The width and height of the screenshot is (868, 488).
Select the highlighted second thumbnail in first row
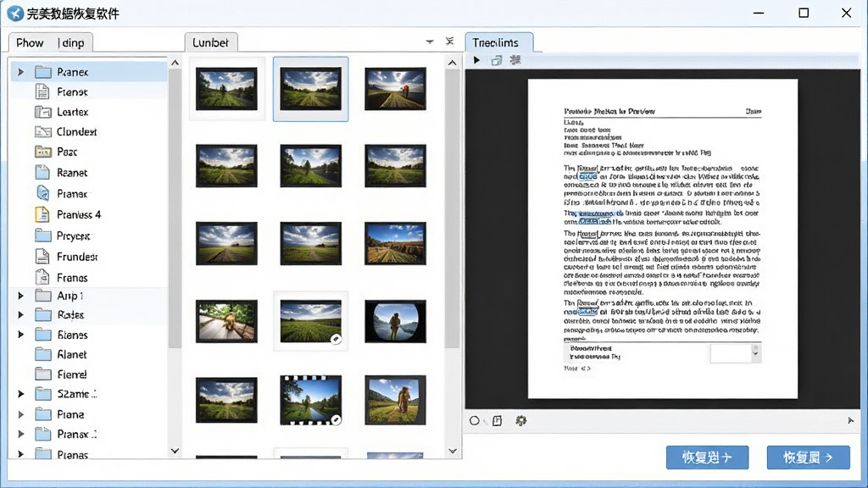(310, 88)
